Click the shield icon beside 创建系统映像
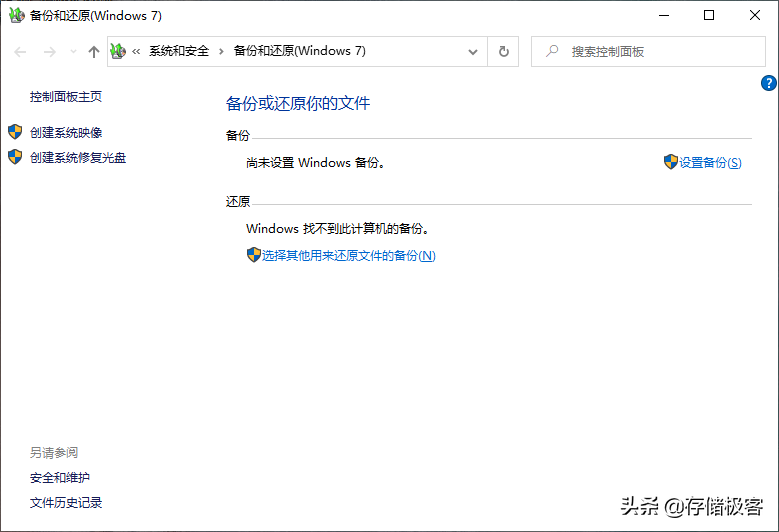 click(x=15, y=132)
